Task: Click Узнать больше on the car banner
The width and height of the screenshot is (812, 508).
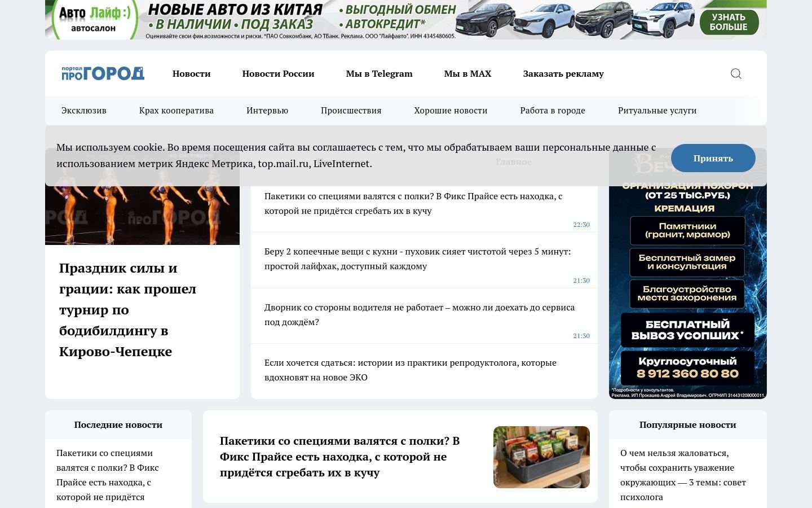Action: point(729,21)
